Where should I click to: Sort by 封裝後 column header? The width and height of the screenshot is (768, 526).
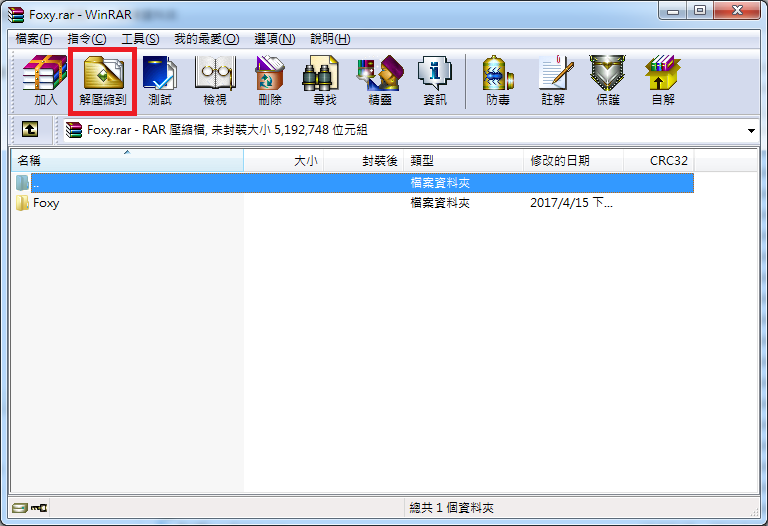pyautogui.click(x=364, y=161)
